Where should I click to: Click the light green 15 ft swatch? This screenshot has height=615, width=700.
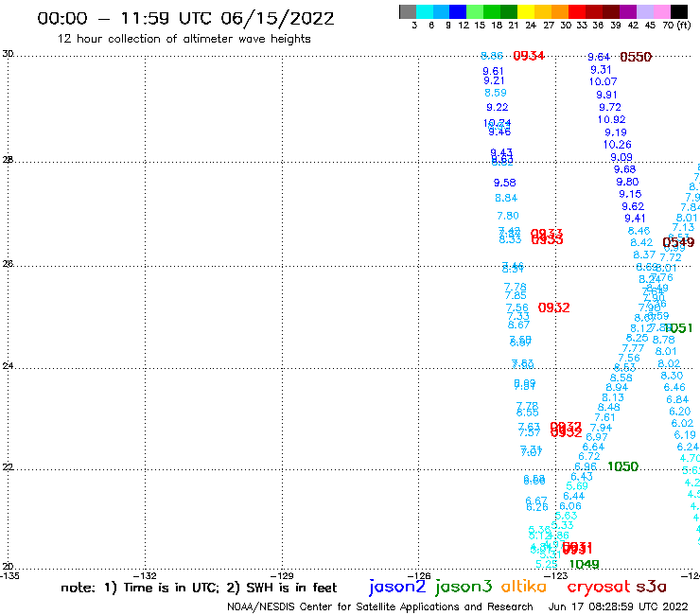point(475,11)
